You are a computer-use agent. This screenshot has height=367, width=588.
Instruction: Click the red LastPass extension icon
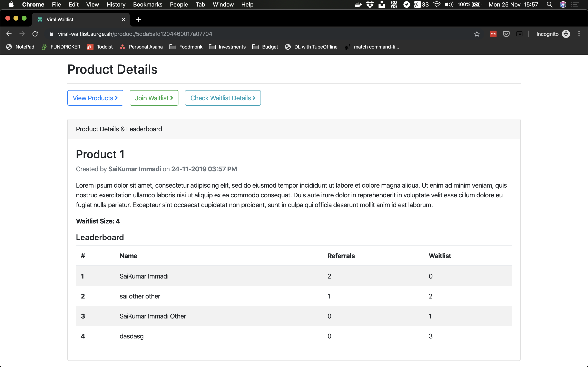(x=493, y=34)
